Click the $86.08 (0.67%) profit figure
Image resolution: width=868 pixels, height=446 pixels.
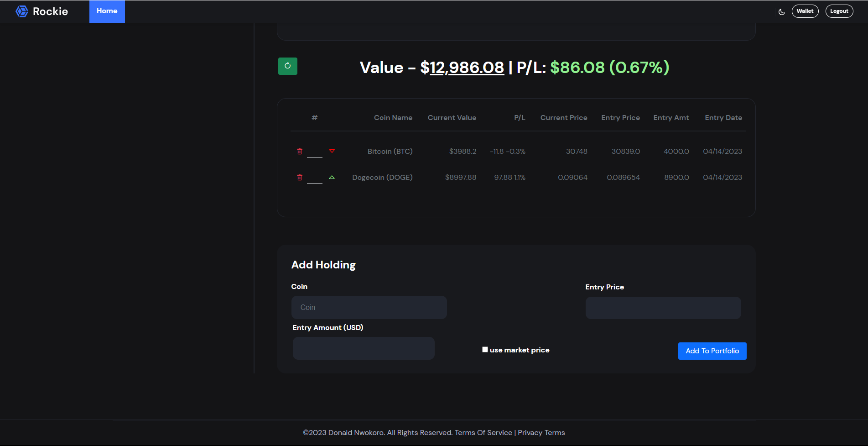(x=610, y=68)
